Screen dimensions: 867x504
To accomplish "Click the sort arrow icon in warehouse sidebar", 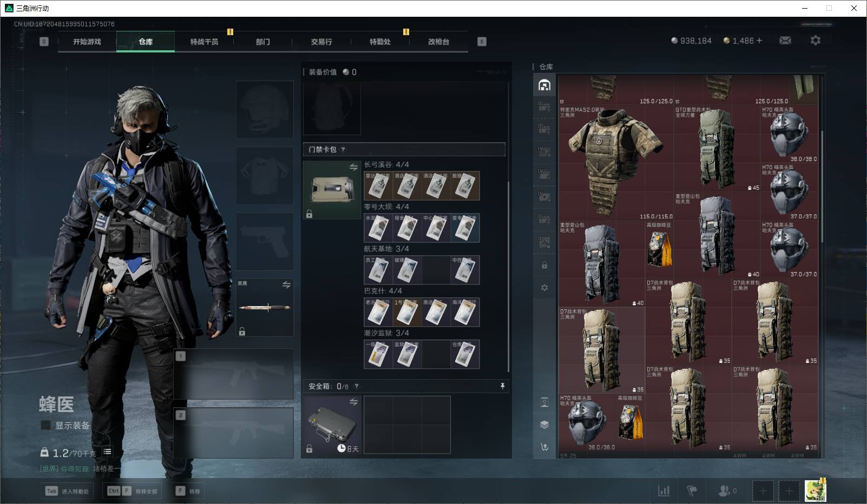I will (x=544, y=447).
